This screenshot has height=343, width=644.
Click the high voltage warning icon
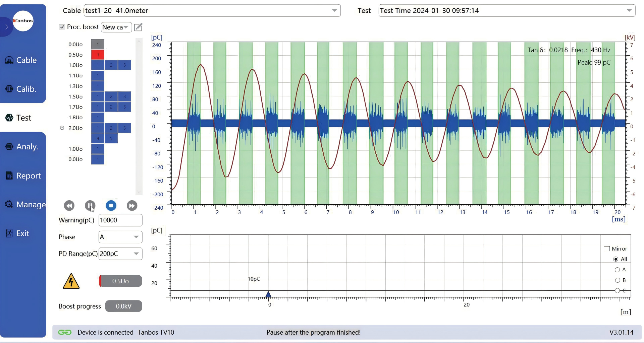coord(71,281)
